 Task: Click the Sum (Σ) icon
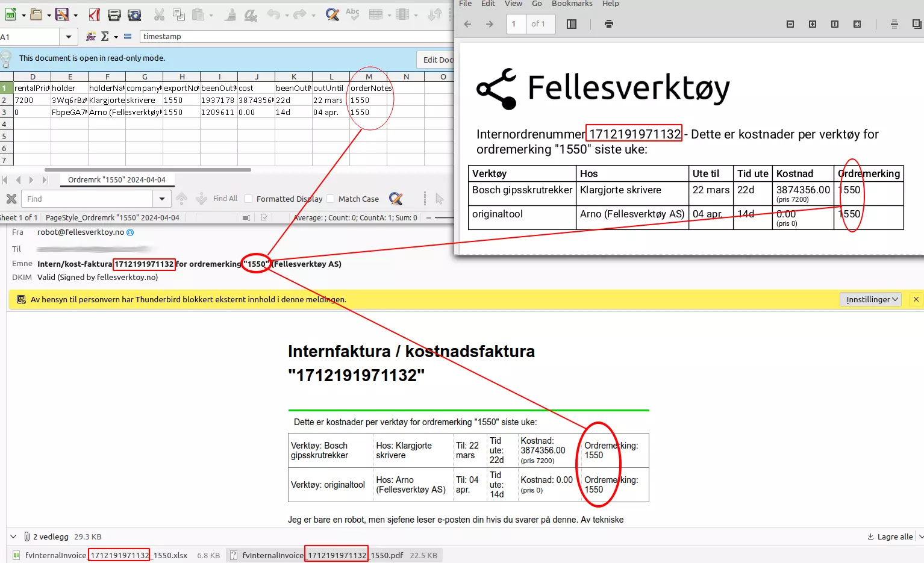107,36
